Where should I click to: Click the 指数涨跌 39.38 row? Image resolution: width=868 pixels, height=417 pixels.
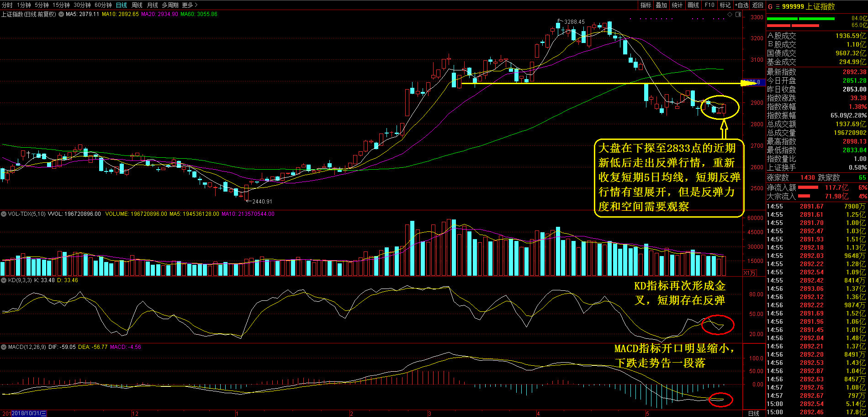(817, 98)
